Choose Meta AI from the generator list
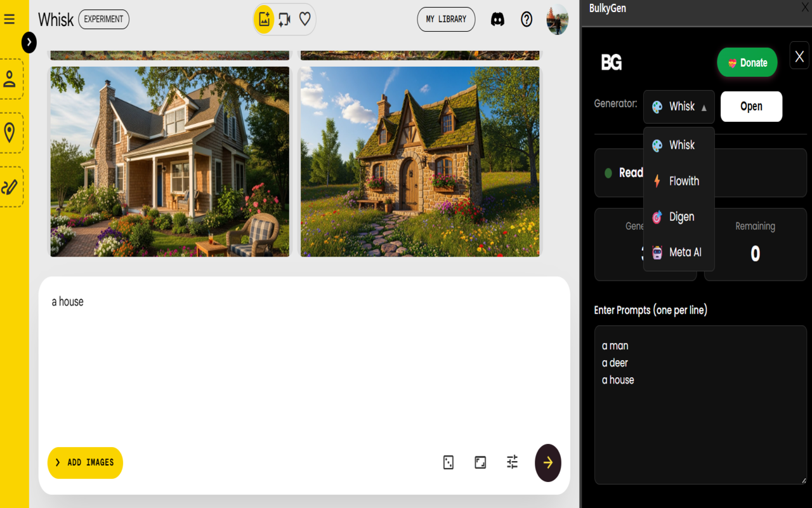Screen dimensions: 812x508 [679, 253]
